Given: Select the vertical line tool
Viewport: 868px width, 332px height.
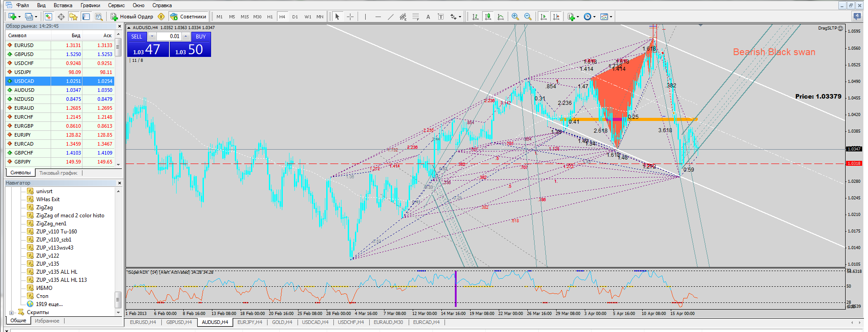Looking at the screenshot, I should click(x=366, y=17).
